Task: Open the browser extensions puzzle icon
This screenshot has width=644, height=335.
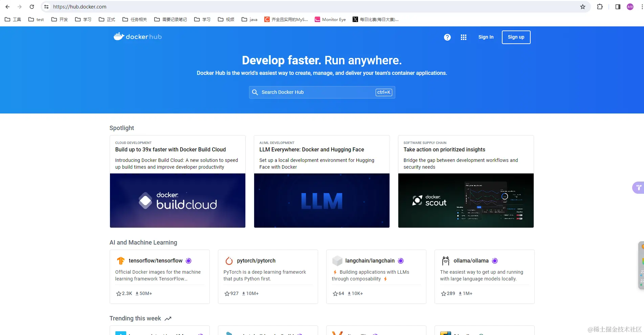Action: (600, 7)
